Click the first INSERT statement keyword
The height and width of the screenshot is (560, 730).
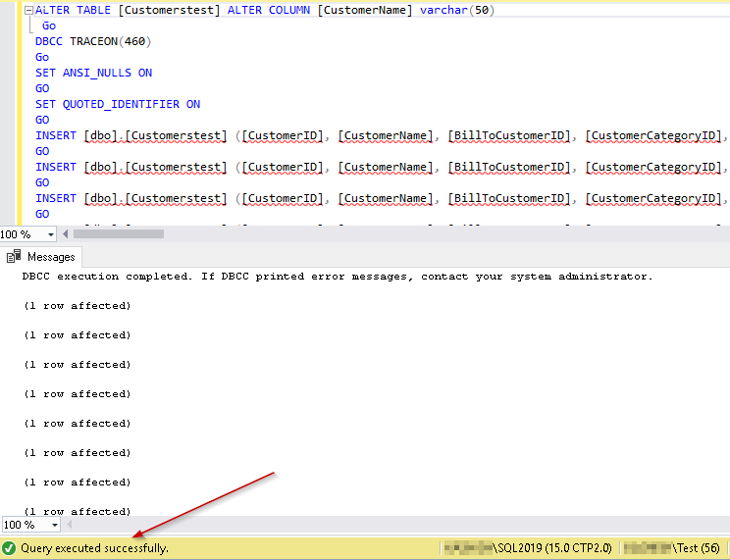(x=55, y=135)
